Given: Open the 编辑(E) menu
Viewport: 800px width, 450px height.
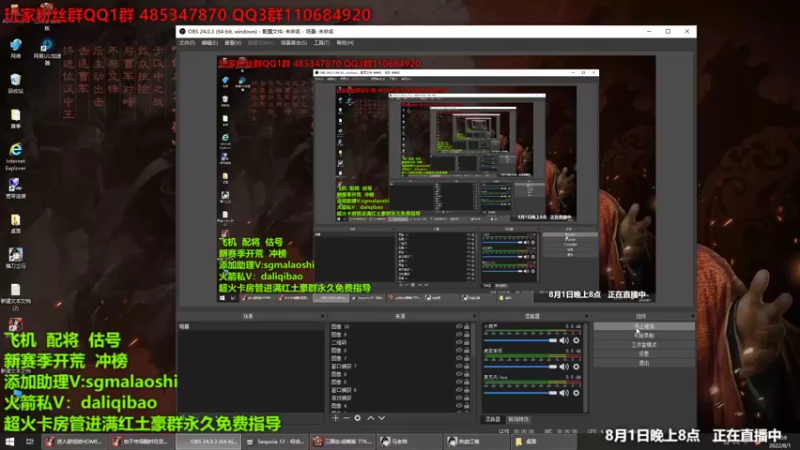Looking at the screenshot, I should (209, 43).
